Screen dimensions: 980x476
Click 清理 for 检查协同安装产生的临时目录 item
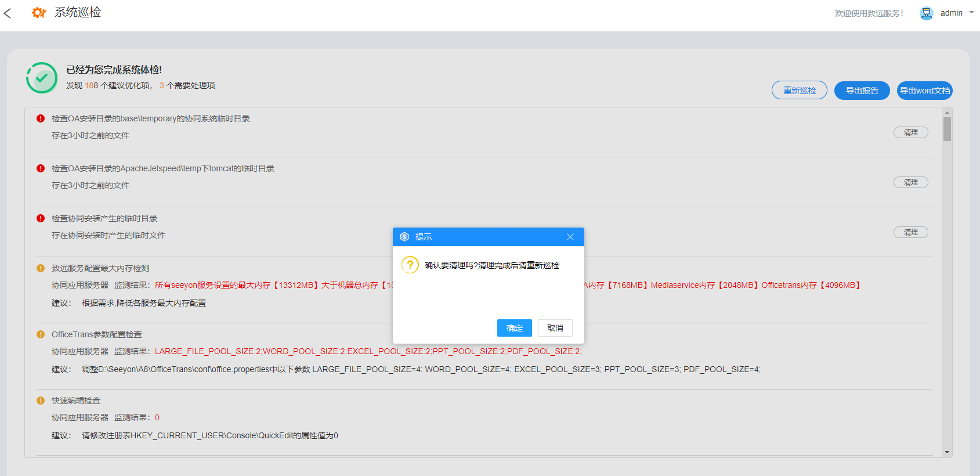(911, 232)
